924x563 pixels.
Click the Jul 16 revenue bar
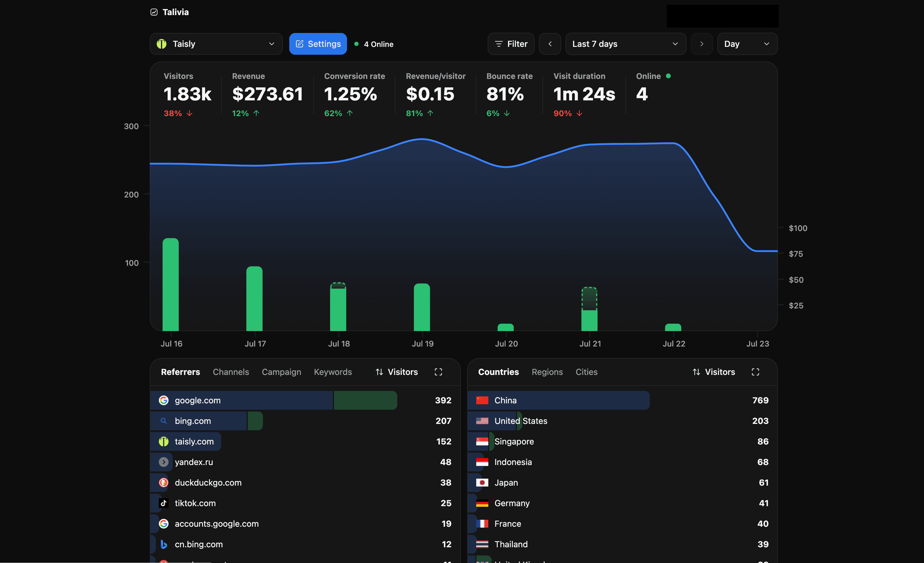[x=171, y=285]
